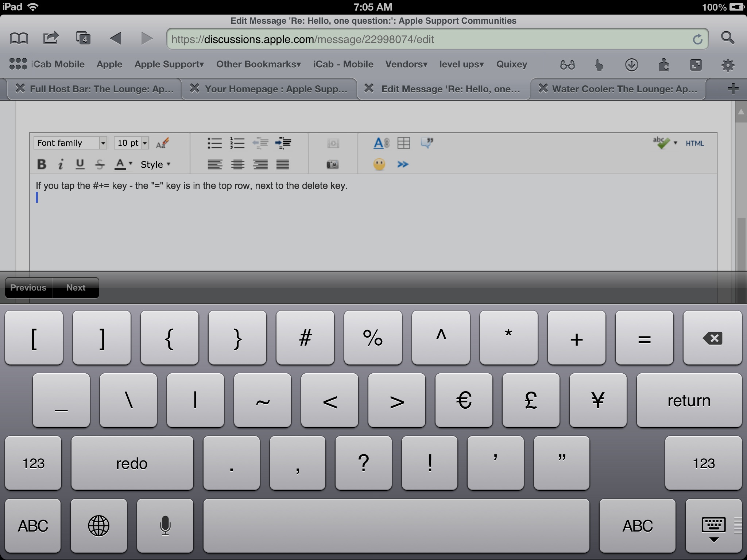Toggle italic formatting
Viewport: 747px width, 560px height.
pyautogui.click(x=61, y=164)
